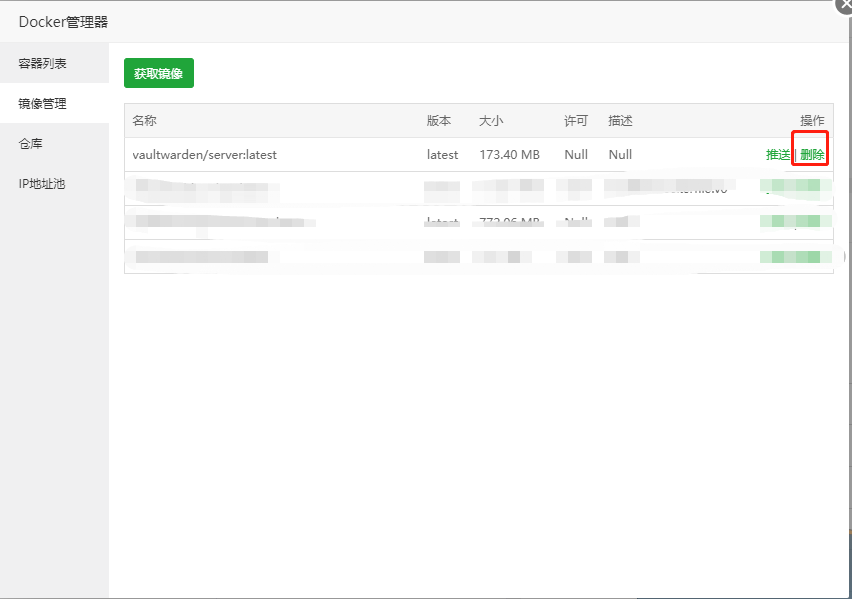
Task: Click 推送 for the vaultwarden image
Action: (778, 155)
